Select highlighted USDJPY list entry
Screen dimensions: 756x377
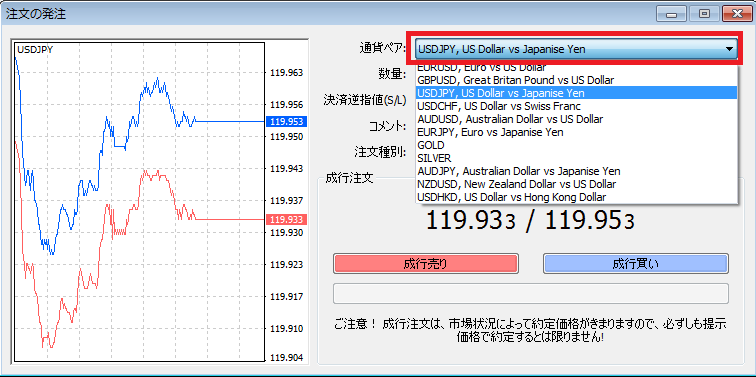(x=576, y=93)
